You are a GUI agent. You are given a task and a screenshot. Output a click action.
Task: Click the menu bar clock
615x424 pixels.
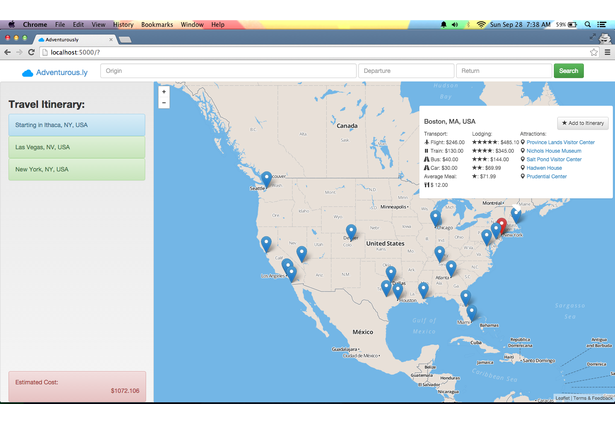(x=520, y=24)
